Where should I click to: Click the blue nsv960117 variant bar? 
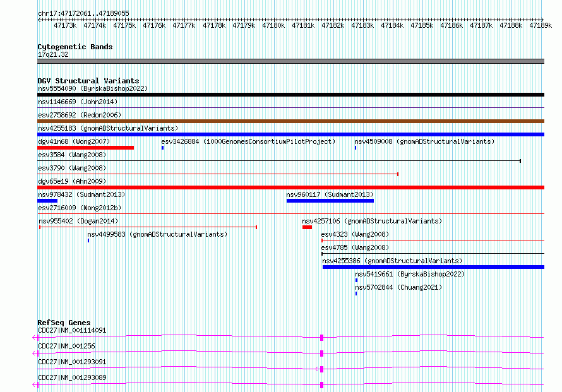pos(330,201)
